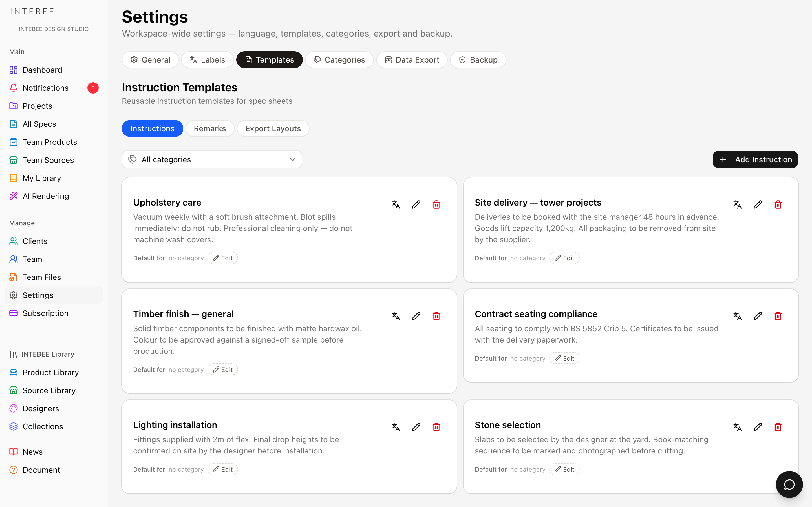812x507 pixels.
Task: Click the Add Instruction button
Action: [x=755, y=159]
